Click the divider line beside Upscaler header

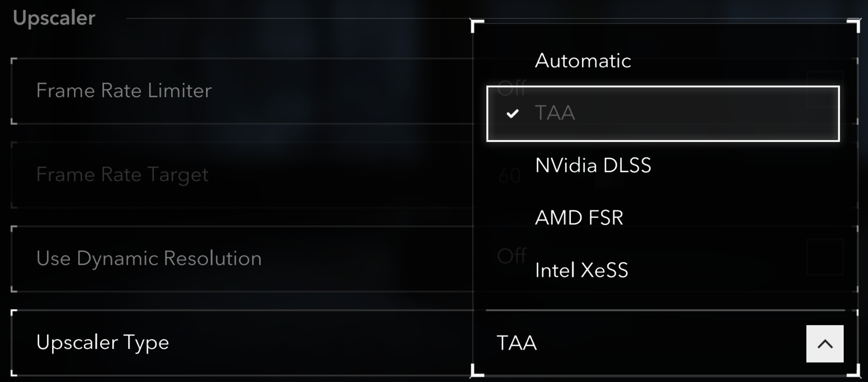click(x=296, y=18)
